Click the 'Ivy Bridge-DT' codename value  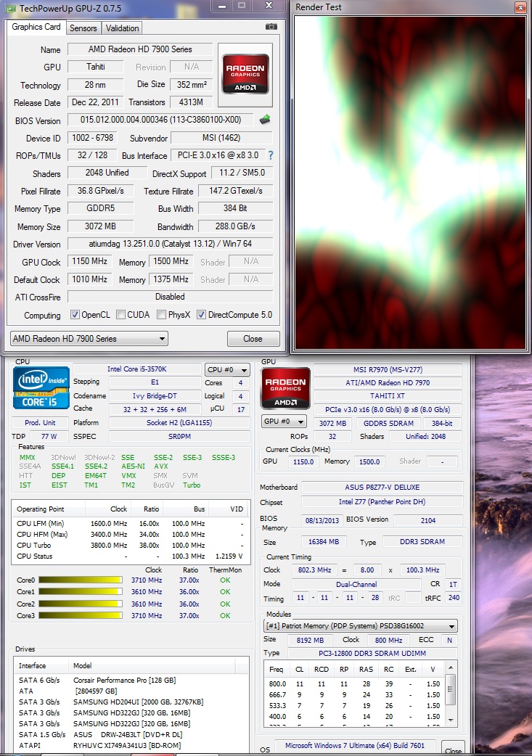155,396
